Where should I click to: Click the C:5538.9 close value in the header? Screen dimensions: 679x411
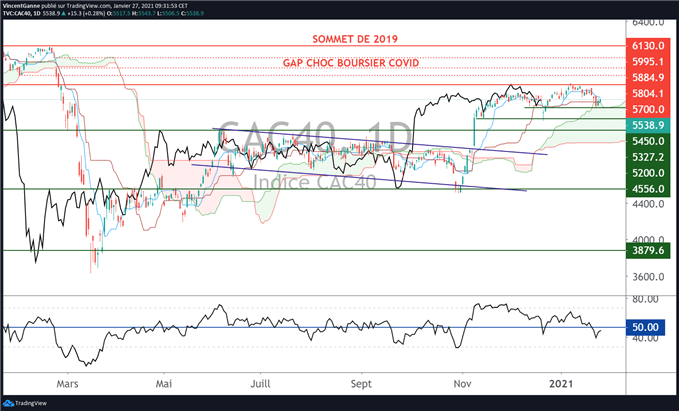click(x=191, y=13)
